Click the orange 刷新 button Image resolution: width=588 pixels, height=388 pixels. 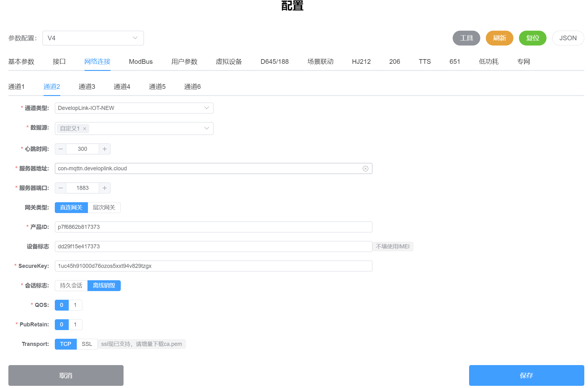[x=499, y=38]
